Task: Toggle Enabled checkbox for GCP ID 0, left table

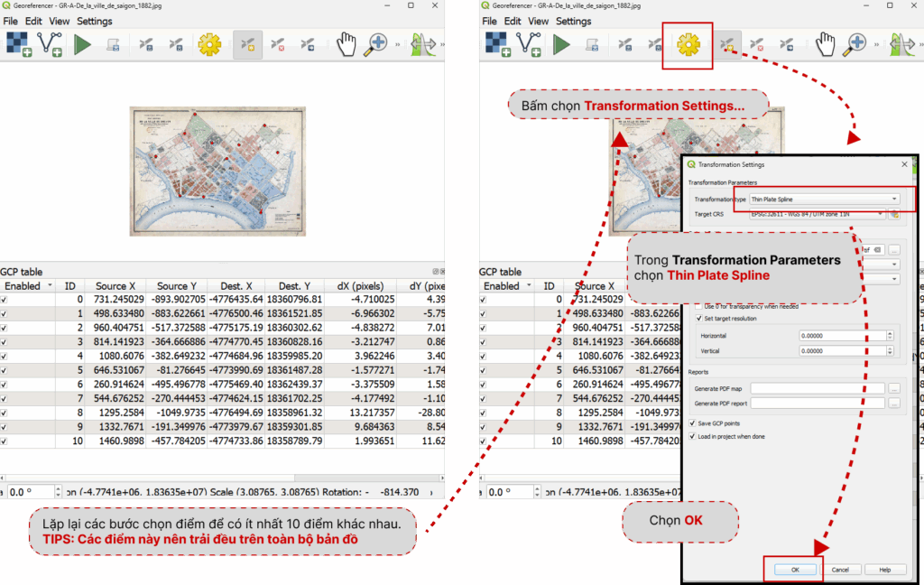Action: click(x=5, y=300)
